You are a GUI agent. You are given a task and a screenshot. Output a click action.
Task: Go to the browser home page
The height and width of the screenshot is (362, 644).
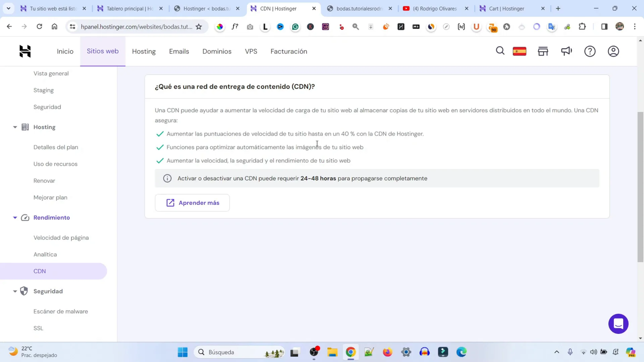[54, 27]
